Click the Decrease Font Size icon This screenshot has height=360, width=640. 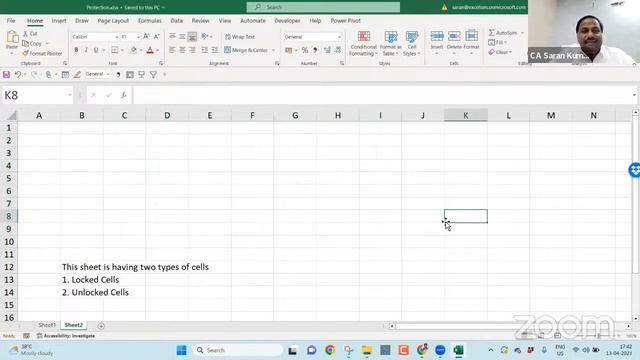pos(156,37)
